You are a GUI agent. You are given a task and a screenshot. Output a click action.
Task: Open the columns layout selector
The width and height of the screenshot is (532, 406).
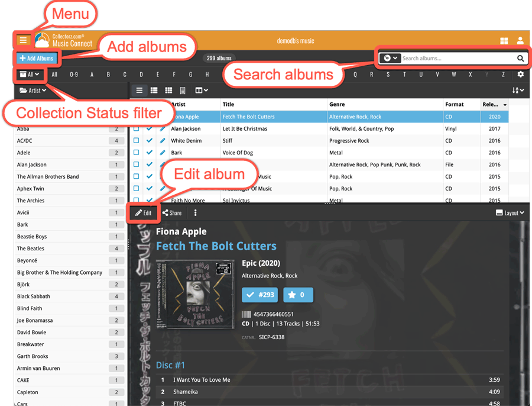tap(201, 91)
